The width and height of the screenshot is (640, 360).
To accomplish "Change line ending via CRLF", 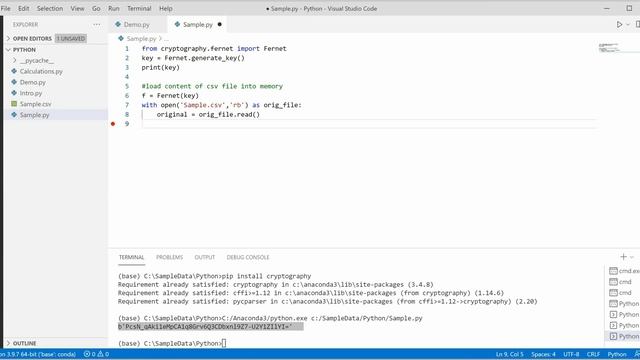I will point(593,354).
